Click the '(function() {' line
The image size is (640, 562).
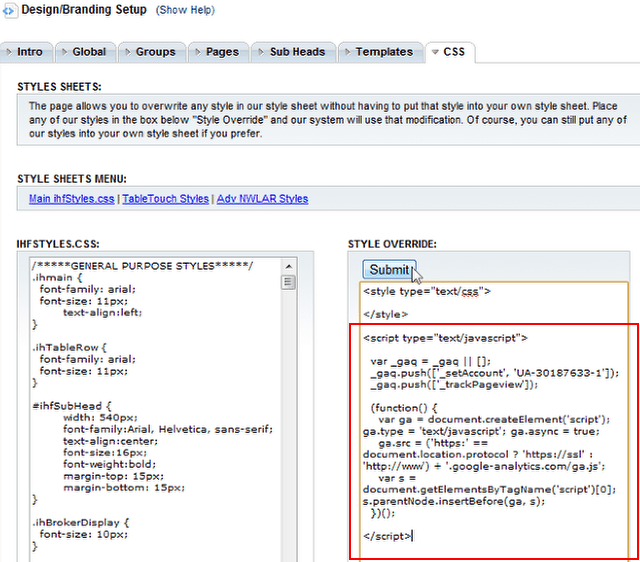(x=404, y=408)
